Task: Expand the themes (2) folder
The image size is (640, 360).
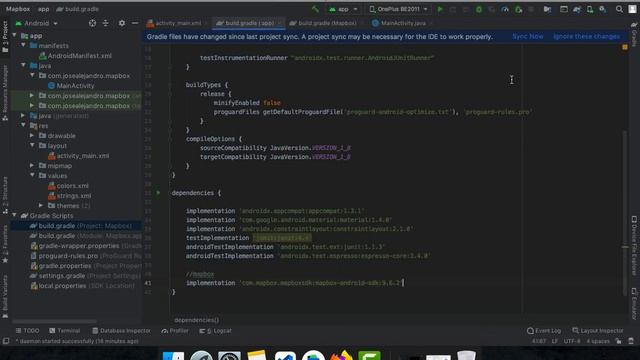Action: click(41, 205)
